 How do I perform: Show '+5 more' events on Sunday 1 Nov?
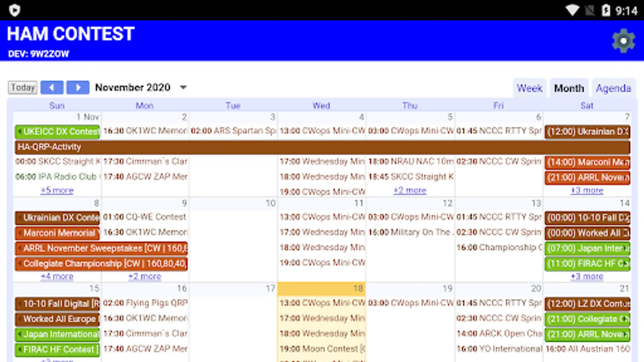[57, 190]
